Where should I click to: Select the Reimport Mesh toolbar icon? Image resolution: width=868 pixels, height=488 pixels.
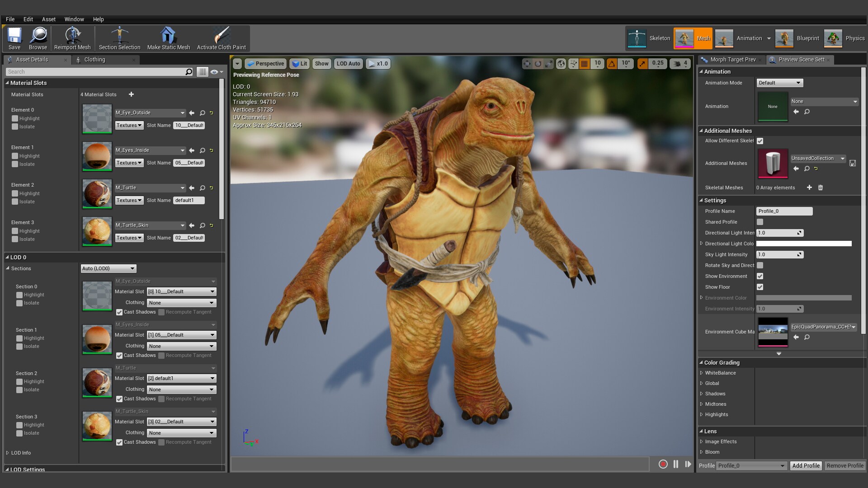(72, 38)
